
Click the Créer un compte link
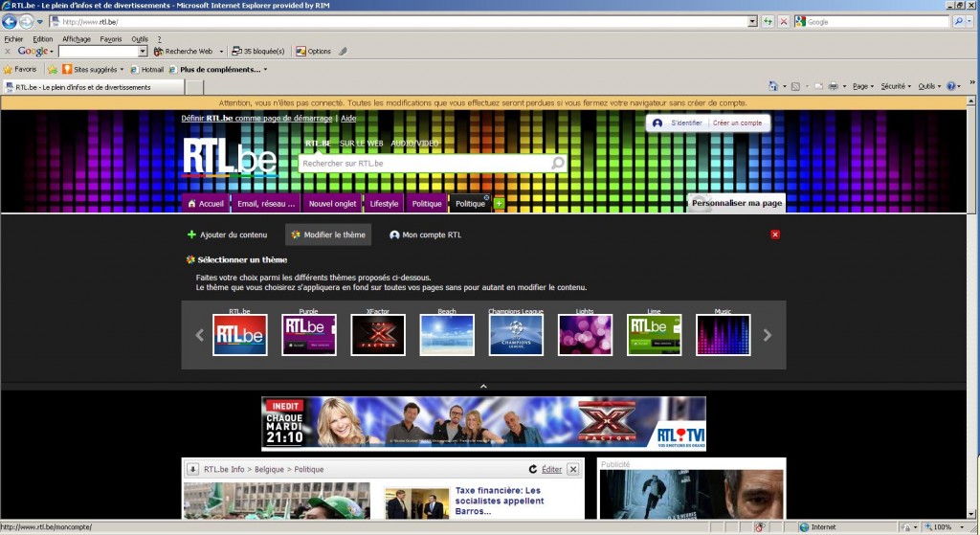click(x=738, y=123)
